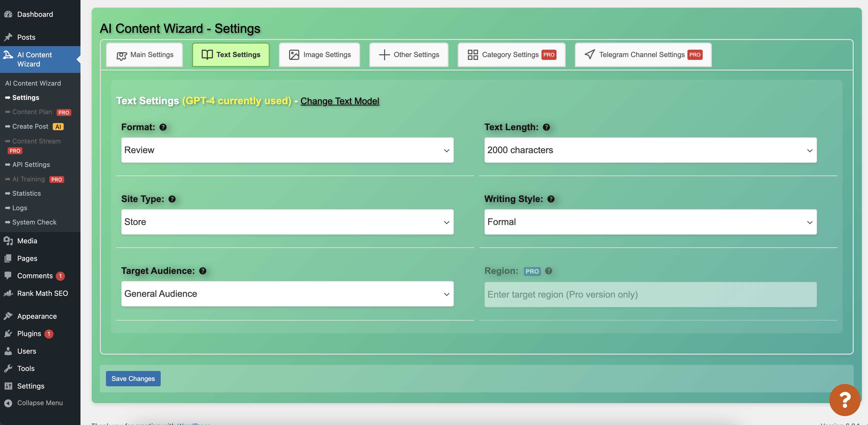Viewport: 868px width, 425px height.
Task: Click the AI Content Wizard sidebar icon
Action: 8,55
